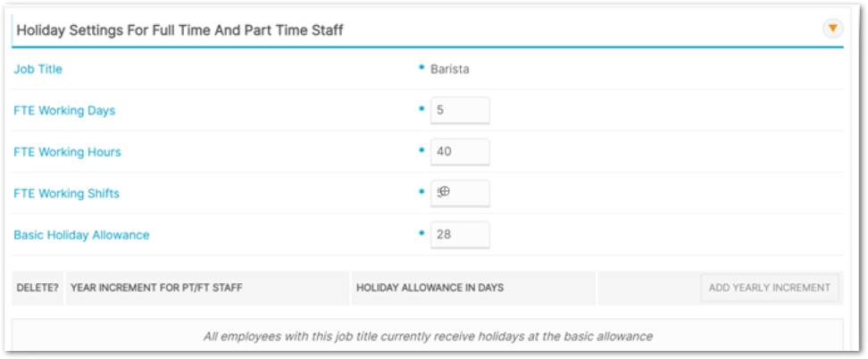Viewport: 868px width, 359px height.
Task: Click the bullet before FTE Working Days field
Action: coord(421,109)
